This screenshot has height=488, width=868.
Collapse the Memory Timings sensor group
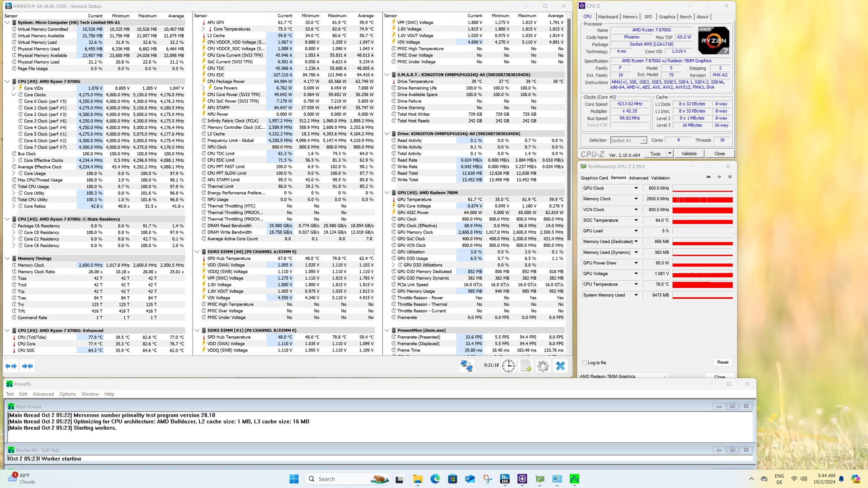pos(7,258)
